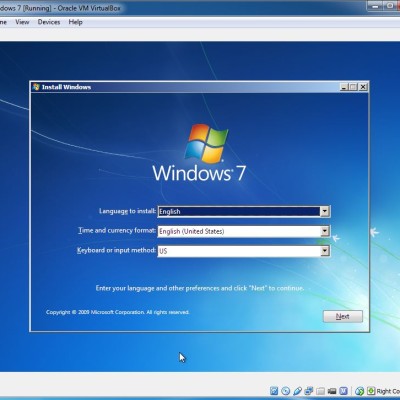Minimize the Install Windows dialog
The width and height of the screenshot is (400, 400).
344,87
